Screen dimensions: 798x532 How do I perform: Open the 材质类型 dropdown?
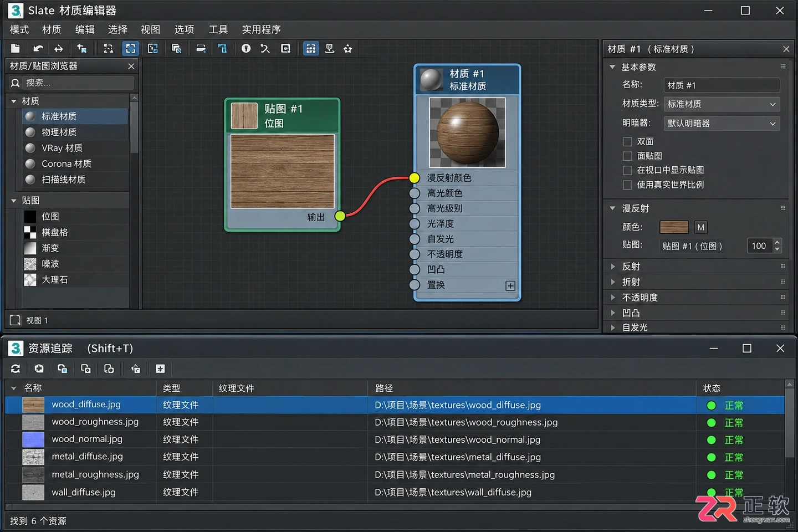coord(722,104)
